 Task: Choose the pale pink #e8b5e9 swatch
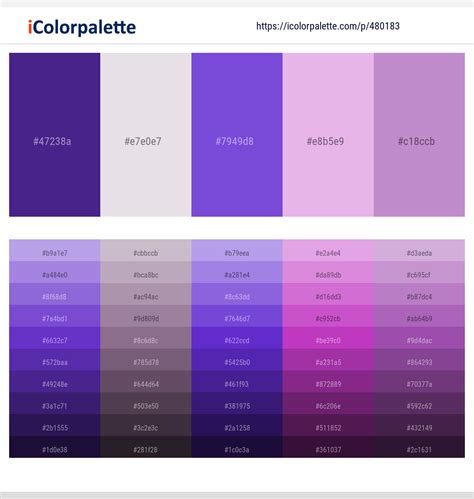328,135
